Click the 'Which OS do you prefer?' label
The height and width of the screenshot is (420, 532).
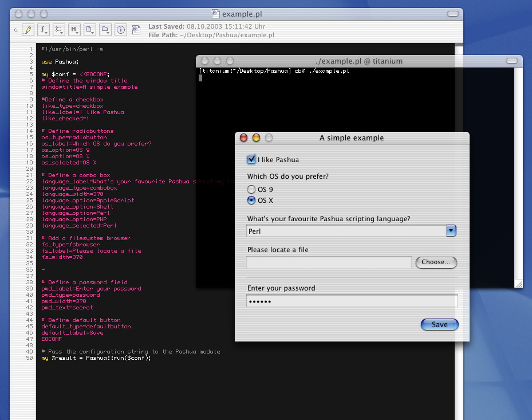pos(287,176)
